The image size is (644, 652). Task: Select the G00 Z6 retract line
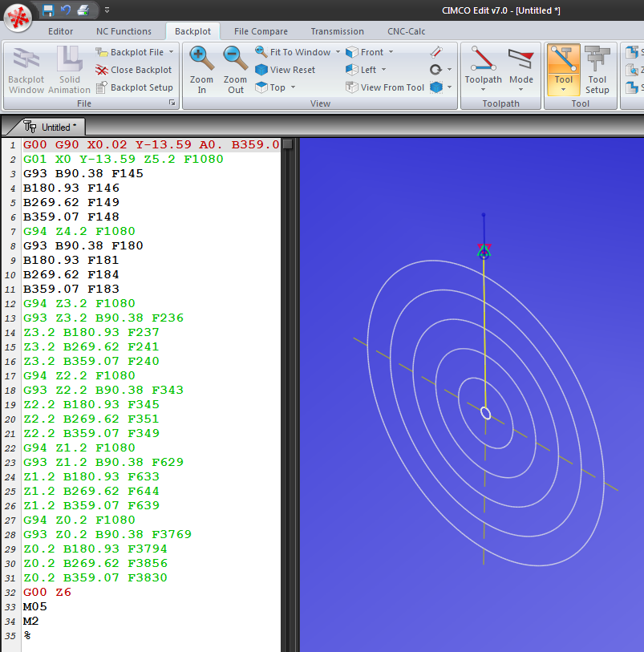click(x=47, y=592)
